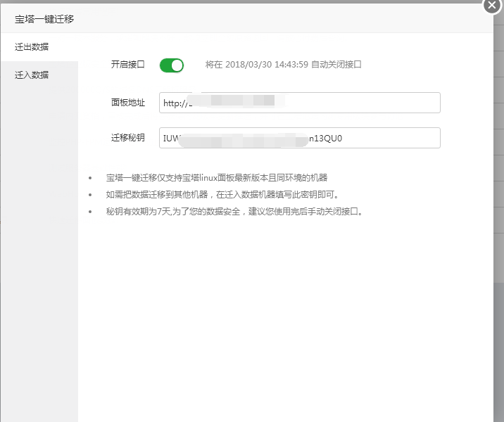Switch to the 迁出数据 tab

39,47
